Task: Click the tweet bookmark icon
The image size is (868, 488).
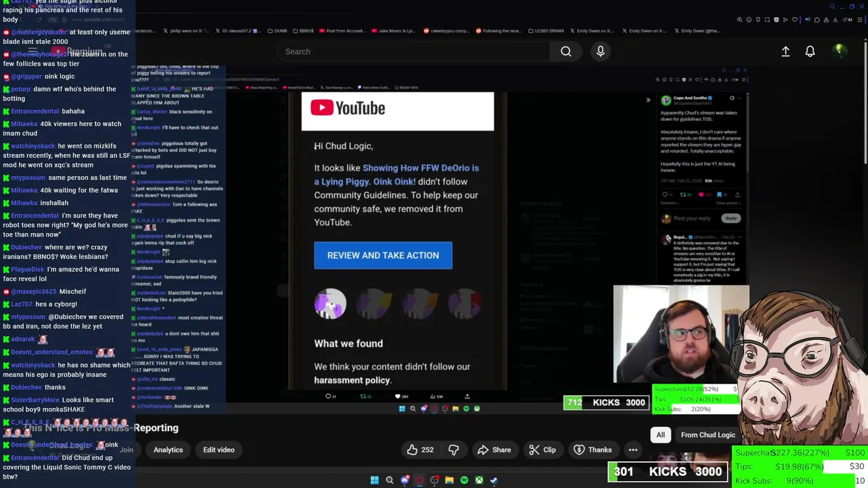Action: tap(719, 195)
